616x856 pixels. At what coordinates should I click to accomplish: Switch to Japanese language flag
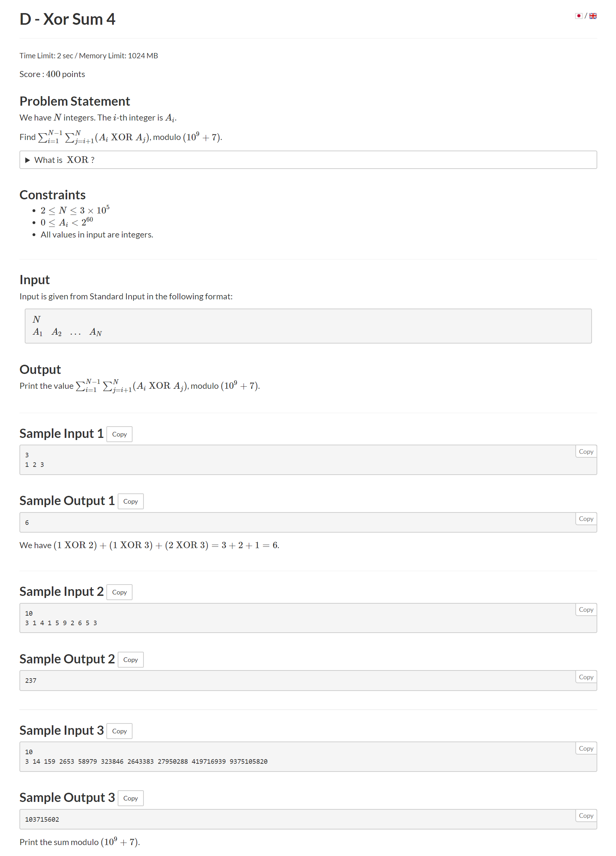pos(578,16)
